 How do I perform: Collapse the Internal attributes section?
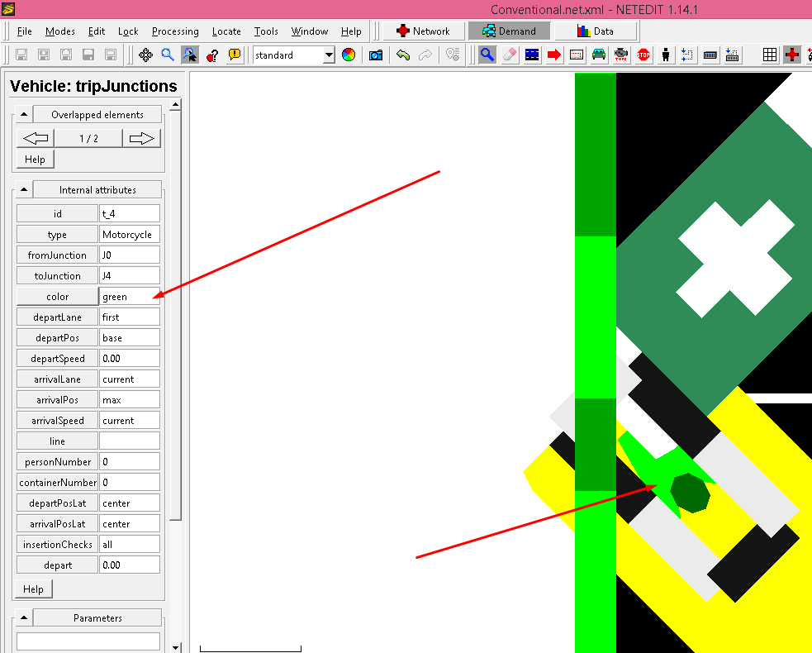pos(24,189)
